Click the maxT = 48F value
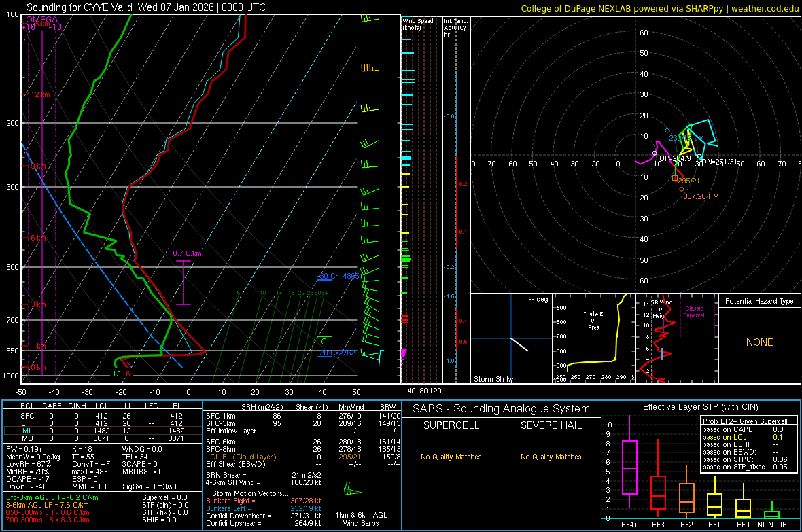 pyautogui.click(x=90, y=472)
